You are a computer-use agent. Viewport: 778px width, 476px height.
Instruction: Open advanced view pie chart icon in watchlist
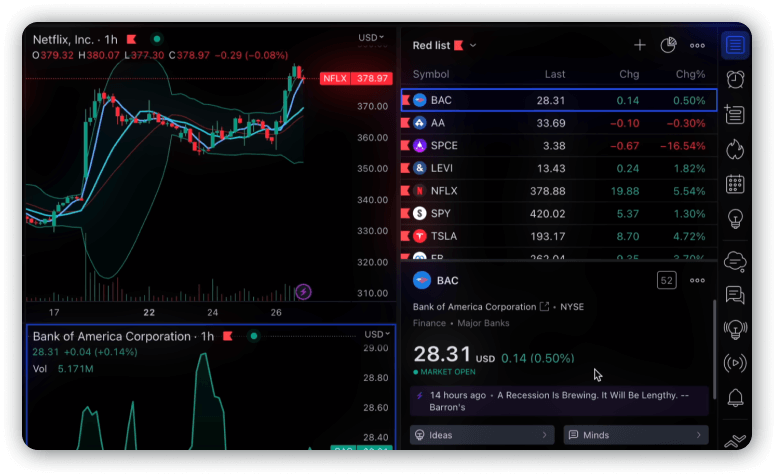click(x=668, y=45)
